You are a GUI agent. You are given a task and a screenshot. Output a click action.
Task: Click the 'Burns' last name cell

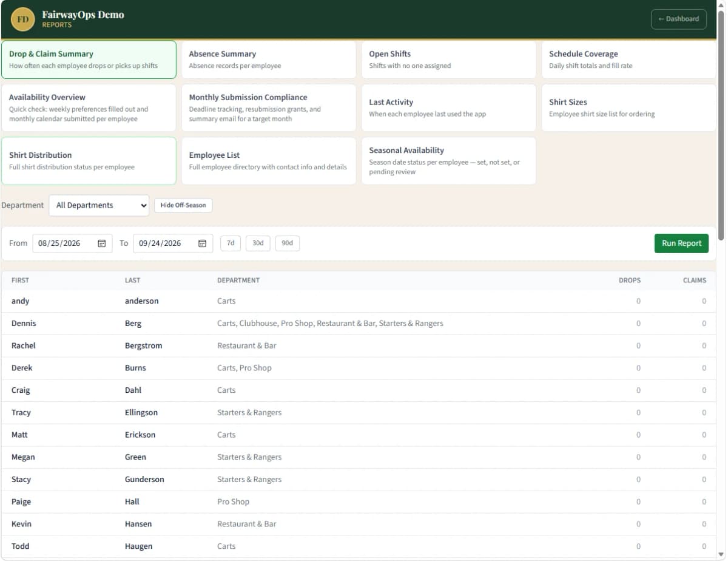click(x=135, y=368)
